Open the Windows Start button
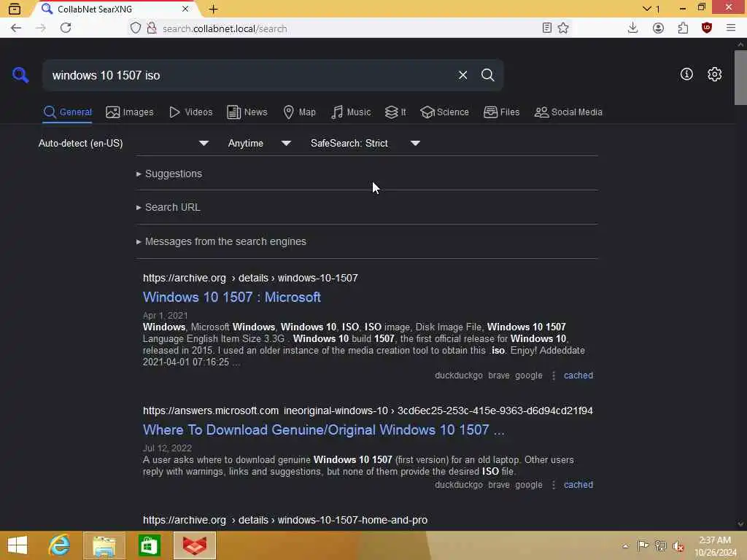Viewport: 747px width, 560px height. tap(18, 545)
